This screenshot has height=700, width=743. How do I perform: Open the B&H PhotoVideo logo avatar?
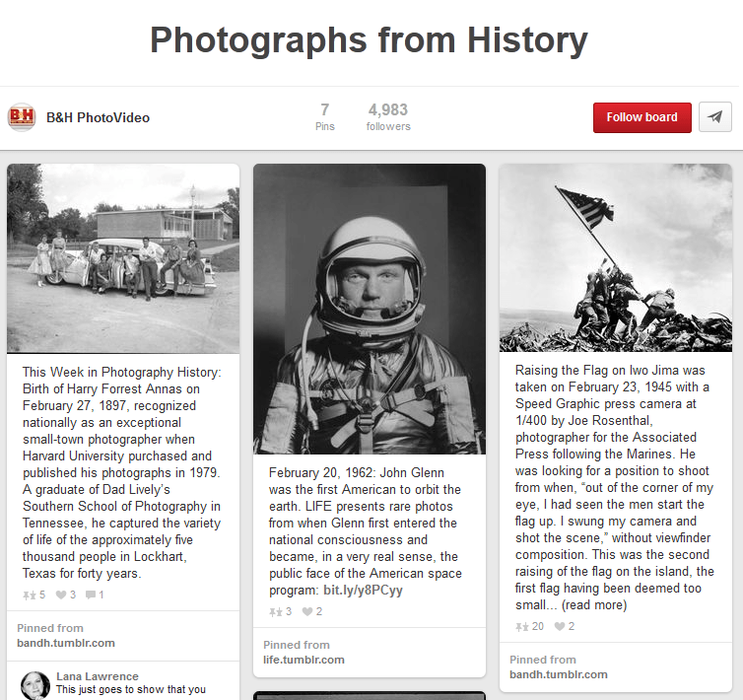[22, 117]
